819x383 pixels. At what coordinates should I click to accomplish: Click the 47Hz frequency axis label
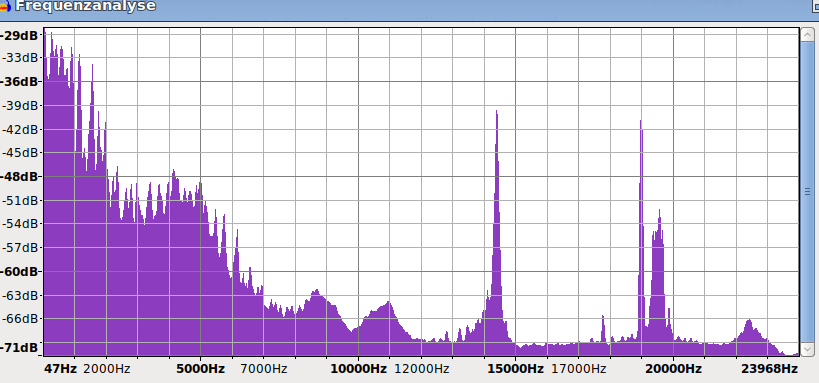[61, 369]
